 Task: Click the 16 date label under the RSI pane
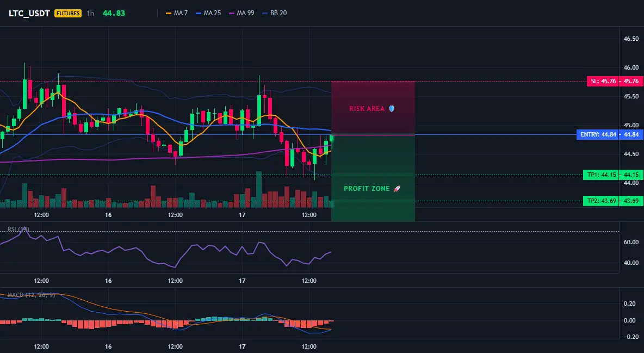click(x=108, y=281)
